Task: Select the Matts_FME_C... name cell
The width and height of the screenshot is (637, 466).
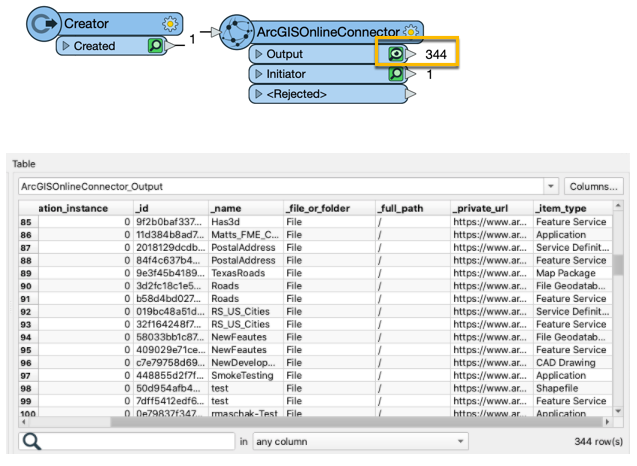Action: [246, 235]
